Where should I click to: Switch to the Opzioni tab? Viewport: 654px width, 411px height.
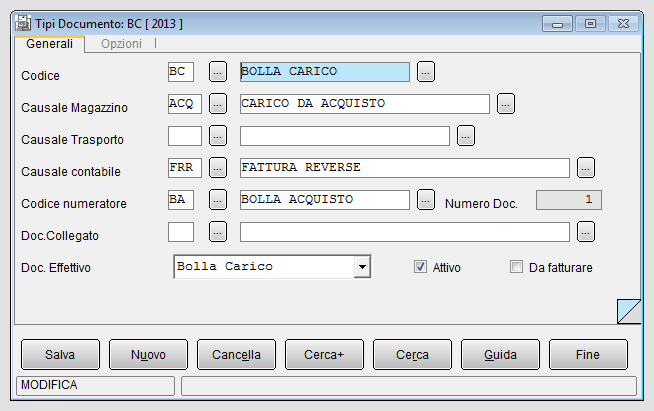click(121, 44)
